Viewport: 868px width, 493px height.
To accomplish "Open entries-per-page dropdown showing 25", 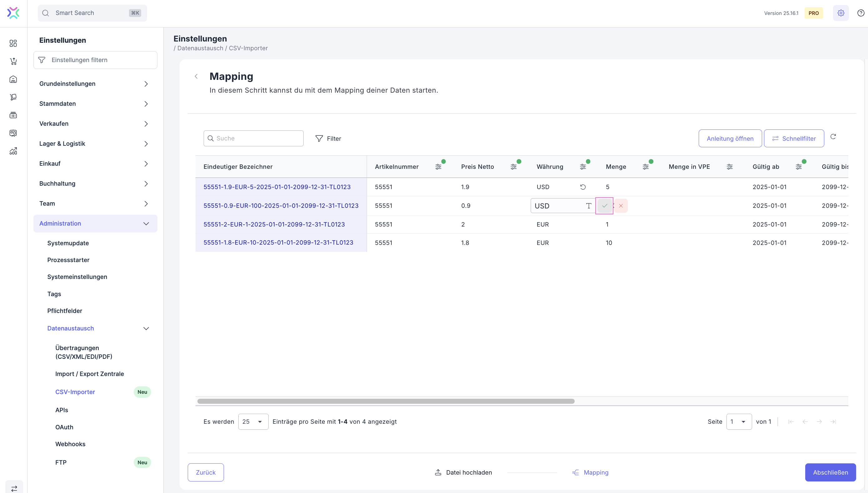I will pyautogui.click(x=253, y=422).
